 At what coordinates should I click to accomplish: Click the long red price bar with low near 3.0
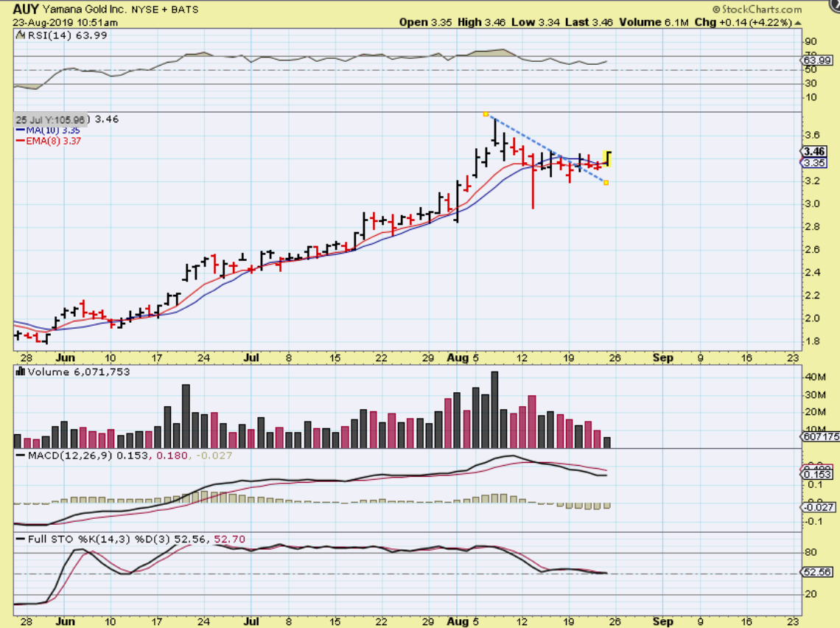click(x=533, y=181)
